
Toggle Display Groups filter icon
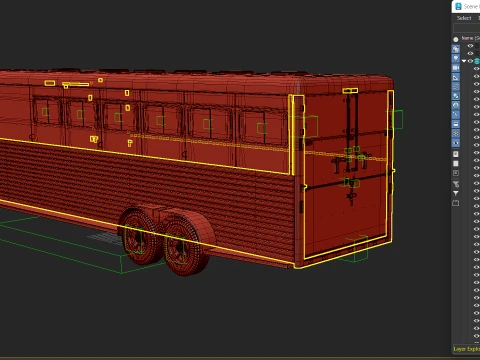(456, 96)
